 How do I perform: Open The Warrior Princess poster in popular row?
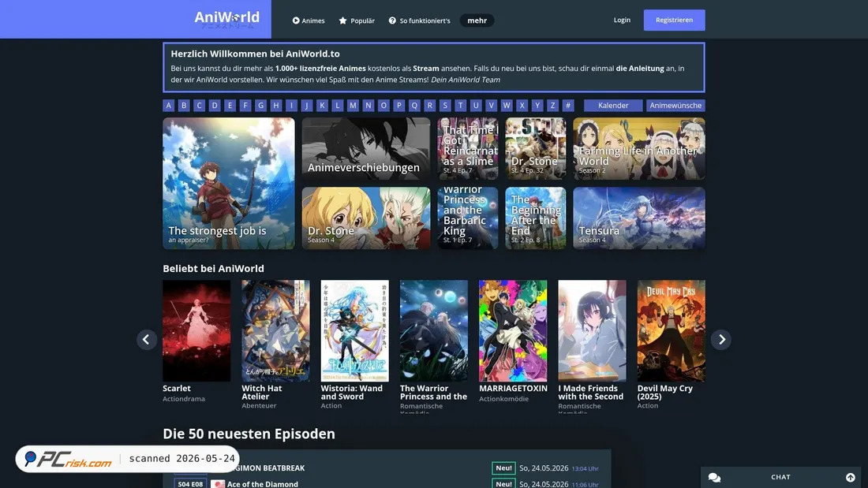434,330
